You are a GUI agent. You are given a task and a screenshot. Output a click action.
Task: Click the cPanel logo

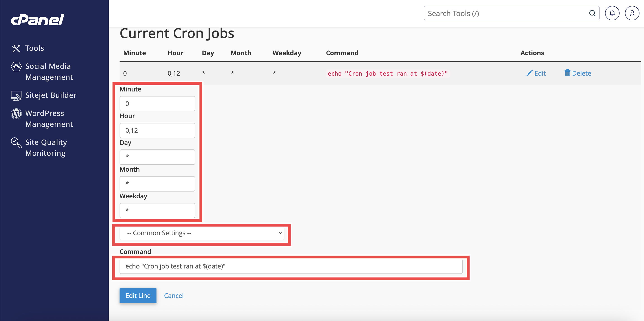point(38,20)
